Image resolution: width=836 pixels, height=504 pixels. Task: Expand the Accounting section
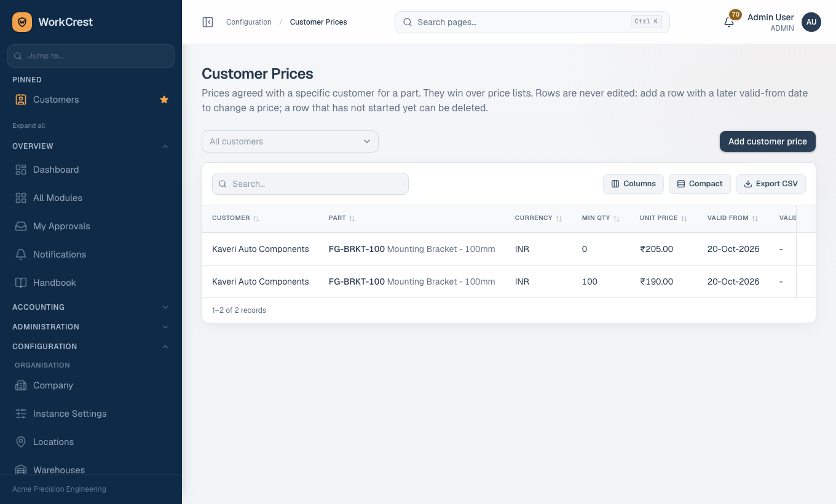[x=91, y=307]
